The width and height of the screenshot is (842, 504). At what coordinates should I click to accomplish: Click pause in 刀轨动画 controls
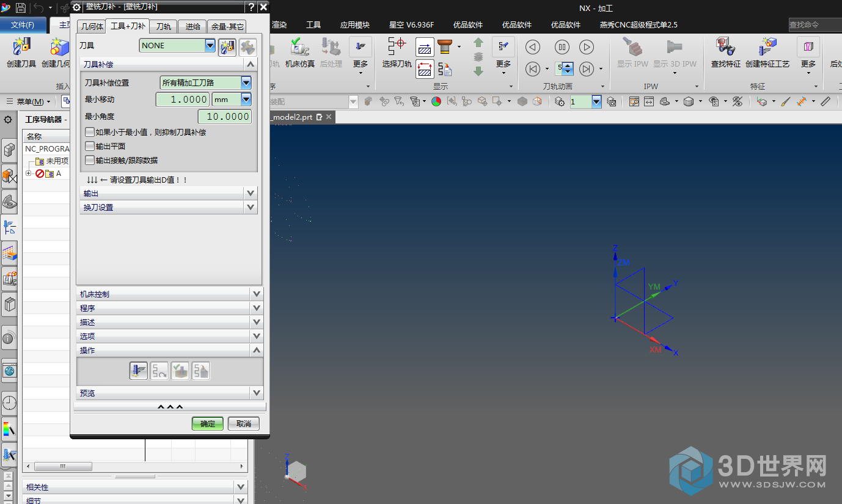[562, 47]
